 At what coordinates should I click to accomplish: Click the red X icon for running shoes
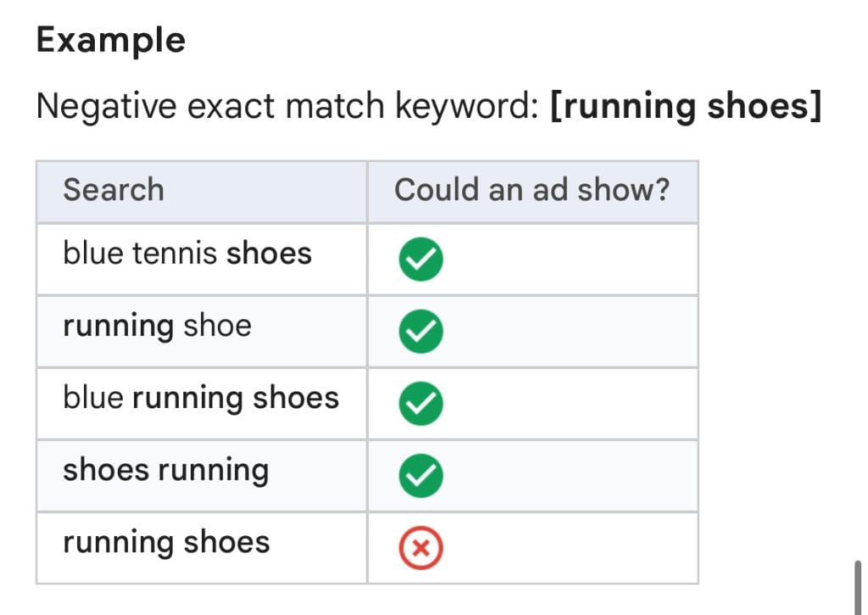(420, 549)
